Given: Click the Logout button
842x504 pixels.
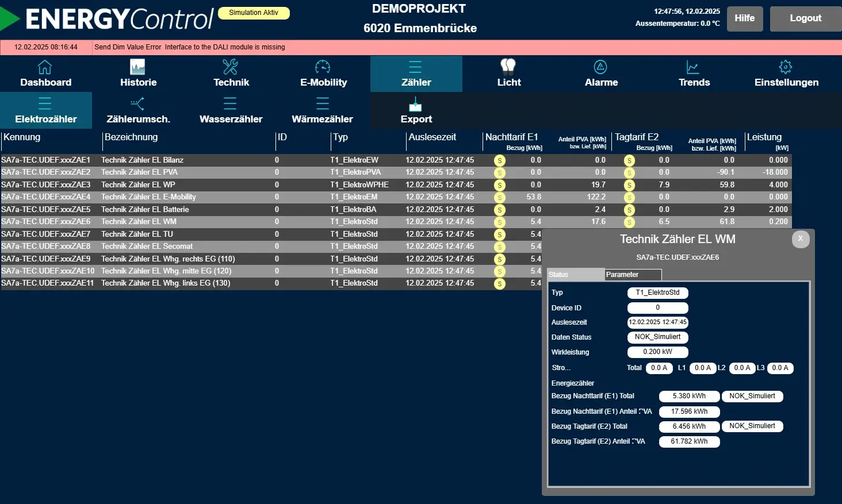Looking at the screenshot, I should point(806,18).
